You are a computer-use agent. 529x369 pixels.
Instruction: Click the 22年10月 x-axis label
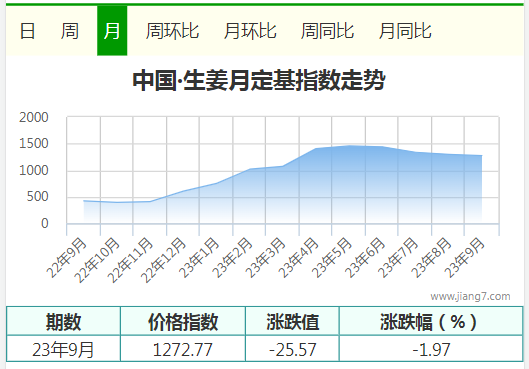coord(97,260)
